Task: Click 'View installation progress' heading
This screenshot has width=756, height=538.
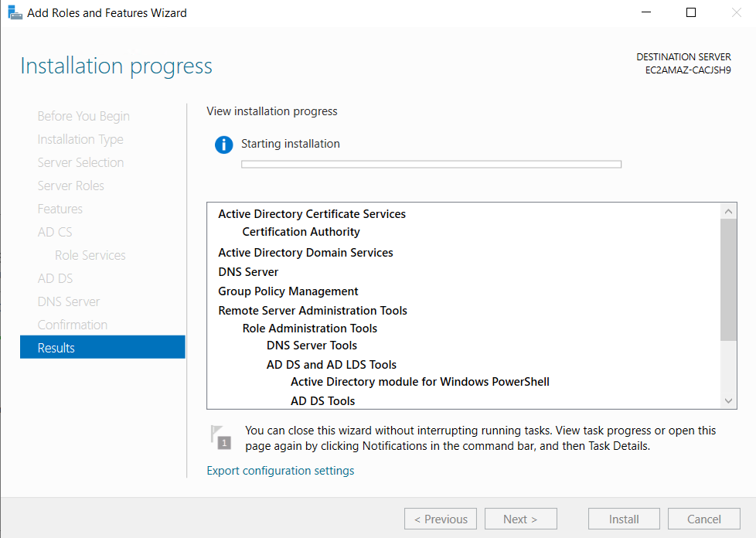Action: coord(272,111)
